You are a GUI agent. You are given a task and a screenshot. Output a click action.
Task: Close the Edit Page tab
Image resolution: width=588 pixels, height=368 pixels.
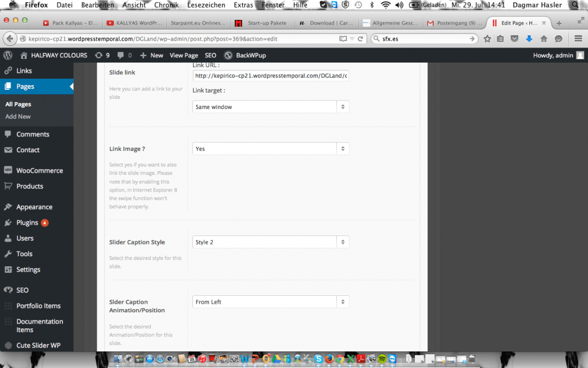pos(544,23)
